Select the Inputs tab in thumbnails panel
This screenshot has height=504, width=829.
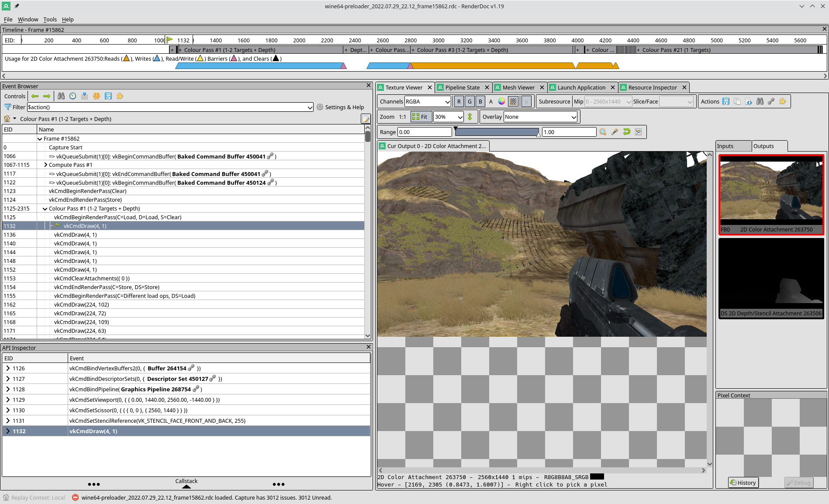pyautogui.click(x=733, y=146)
